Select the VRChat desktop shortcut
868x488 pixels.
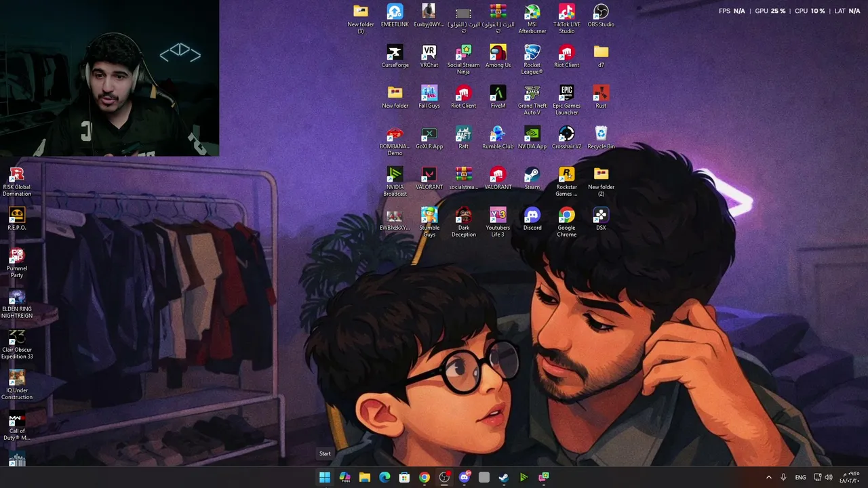pos(429,57)
